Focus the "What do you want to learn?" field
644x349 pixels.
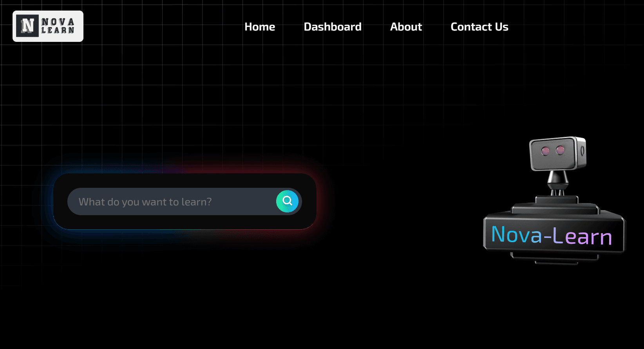coord(172,201)
